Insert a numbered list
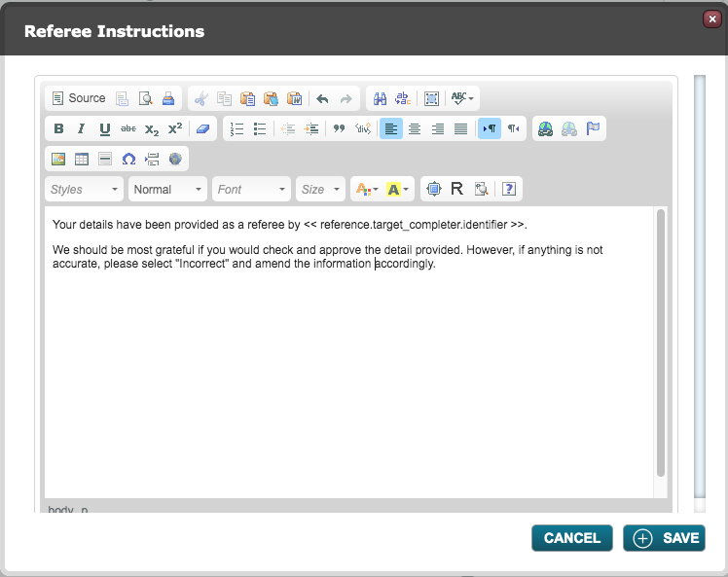Image resolution: width=728 pixels, height=577 pixels. (237, 128)
